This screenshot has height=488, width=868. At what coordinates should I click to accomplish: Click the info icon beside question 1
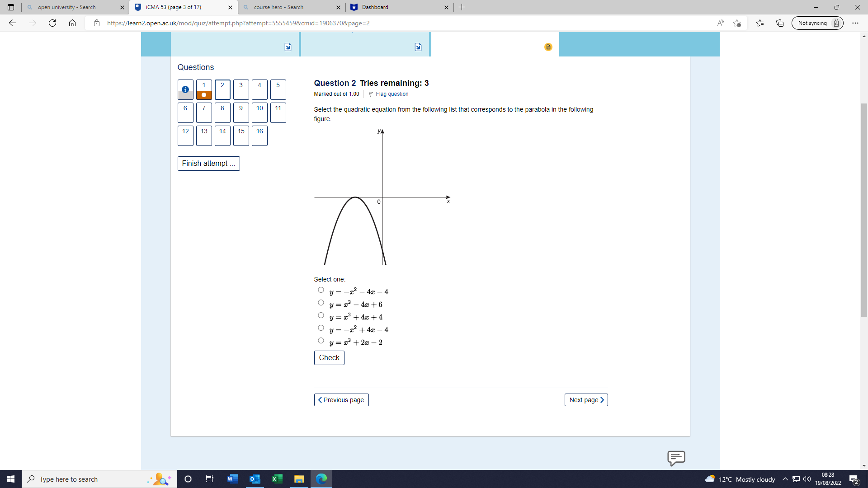click(x=185, y=89)
